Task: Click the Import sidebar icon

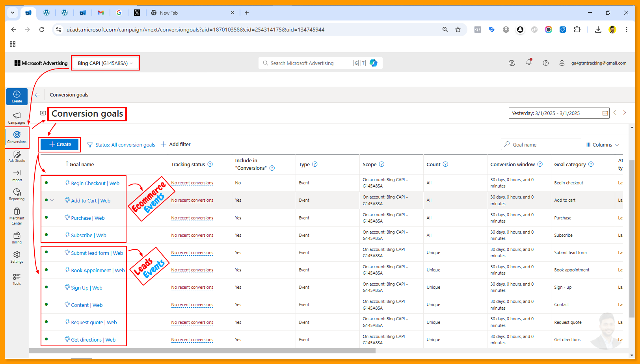Action: (x=17, y=175)
